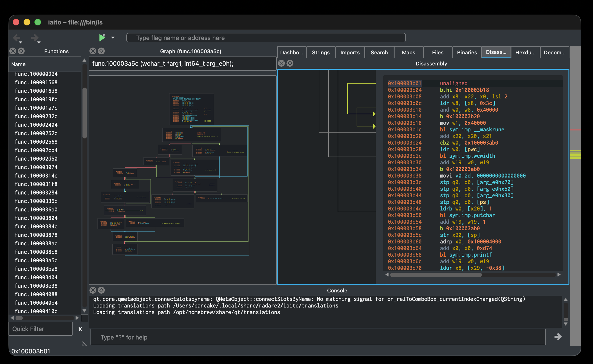593x364 pixels.
Task: Close the Console panel
Action: click(x=93, y=290)
